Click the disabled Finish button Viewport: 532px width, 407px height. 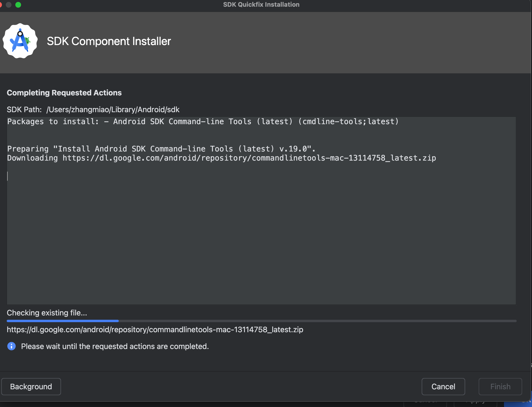point(500,386)
